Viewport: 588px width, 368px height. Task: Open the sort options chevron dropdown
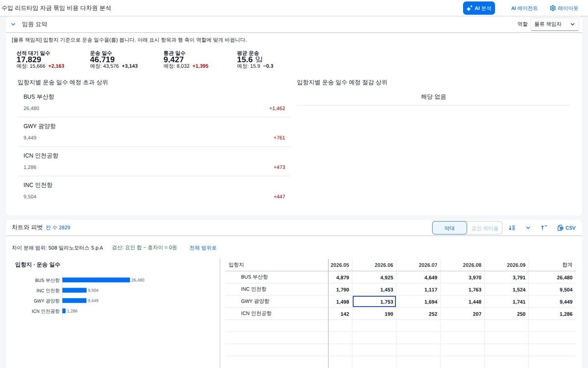tap(528, 228)
